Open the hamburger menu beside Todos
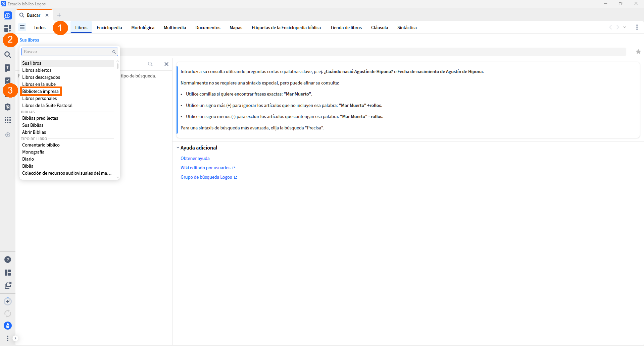Viewport: 644px width, 346px height. 22,27
